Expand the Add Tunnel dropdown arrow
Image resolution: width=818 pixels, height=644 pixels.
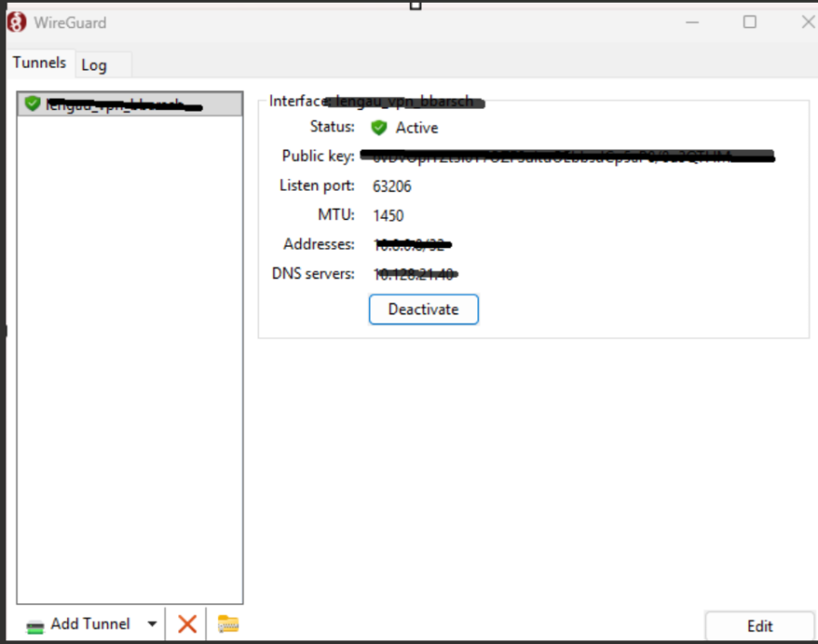[153, 624]
